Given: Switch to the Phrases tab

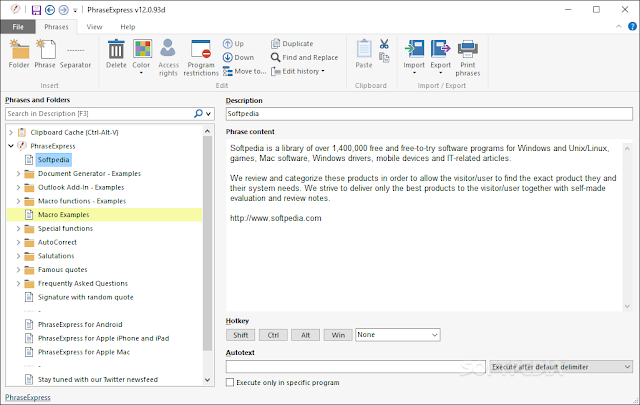Looking at the screenshot, I should [56, 27].
